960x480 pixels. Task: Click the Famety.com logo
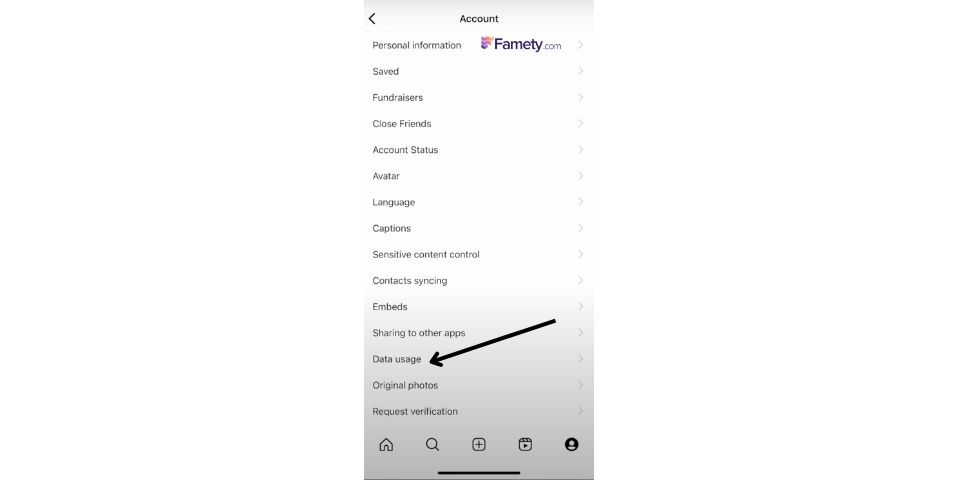[520, 44]
